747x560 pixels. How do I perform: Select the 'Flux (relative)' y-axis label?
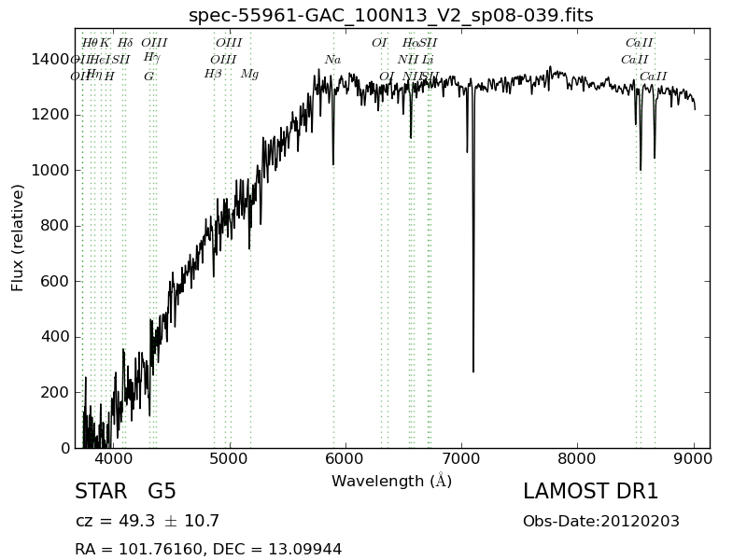[x=17, y=238]
